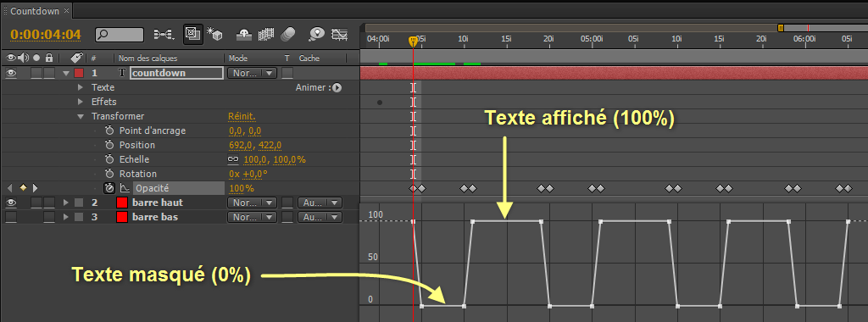Click the red label swatch of barre haut

click(122, 203)
